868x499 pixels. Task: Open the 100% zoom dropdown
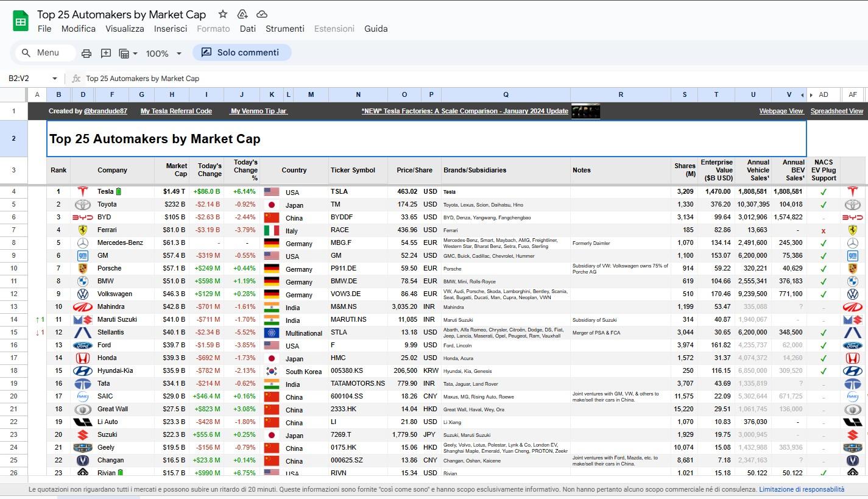(x=164, y=54)
